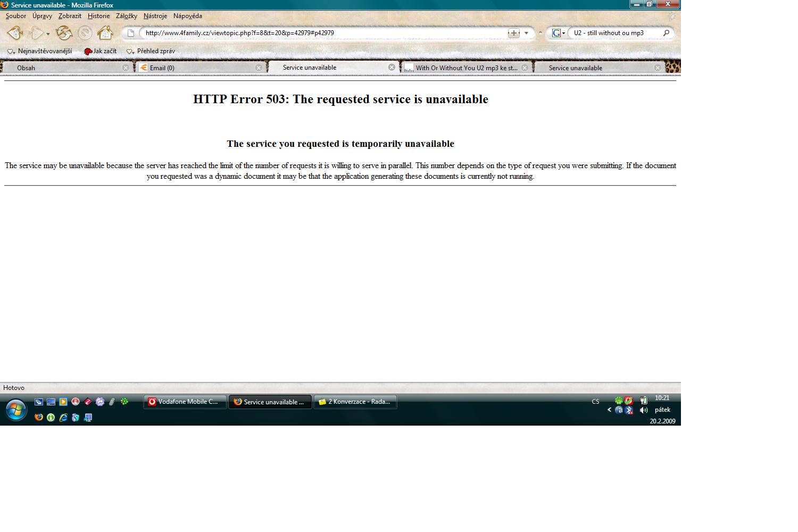
Task: Reload the page with the refresh icon
Action: [x=64, y=33]
